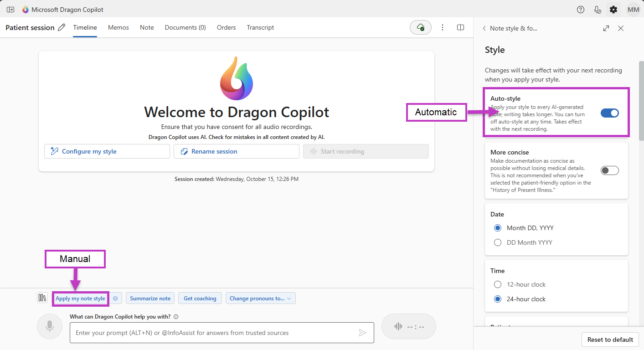The image size is (644, 350).
Task: Open the three-dot more options menu
Action: point(442,27)
